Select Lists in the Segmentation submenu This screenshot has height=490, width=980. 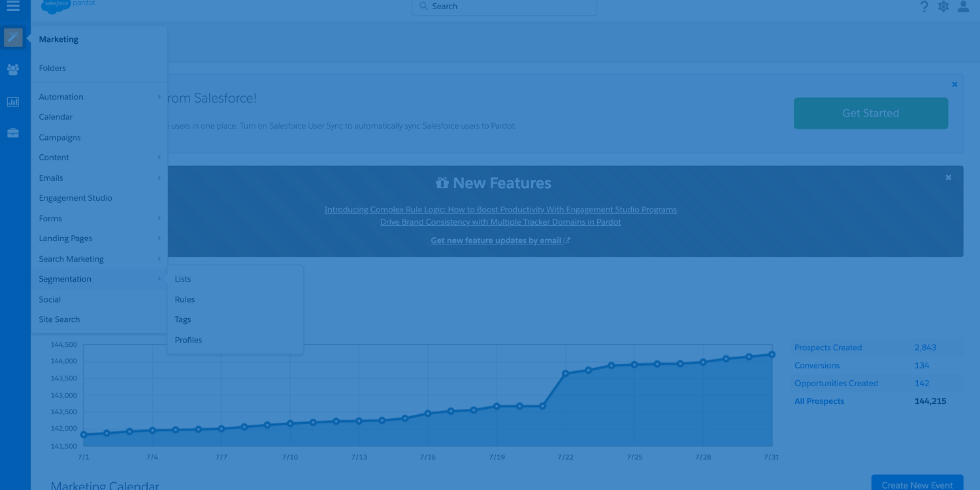[183, 279]
